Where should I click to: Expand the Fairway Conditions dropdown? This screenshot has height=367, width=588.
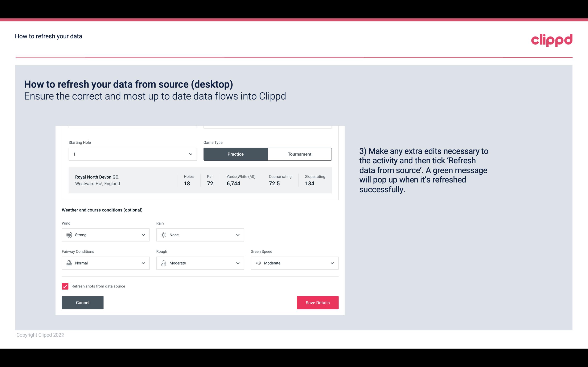[143, 263]
